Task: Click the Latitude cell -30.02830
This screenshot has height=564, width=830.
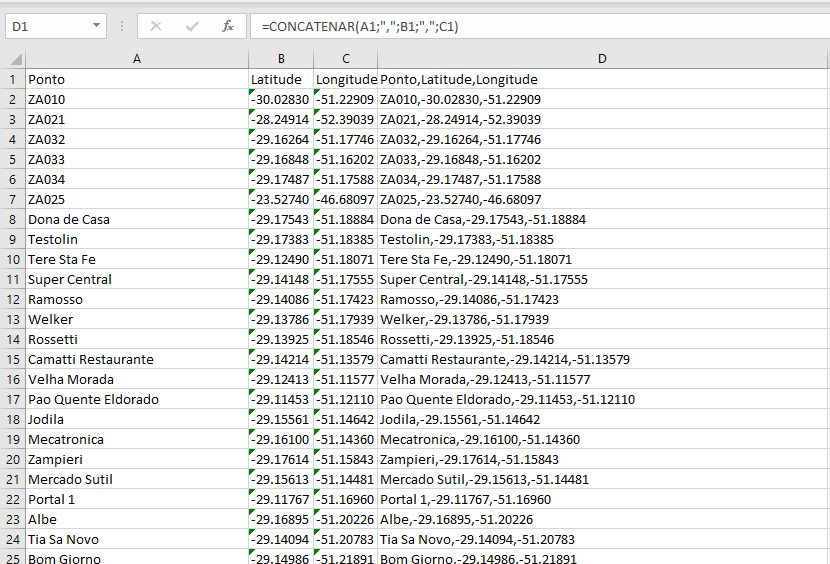Action: pyautogui.click(x=281, y=99)
